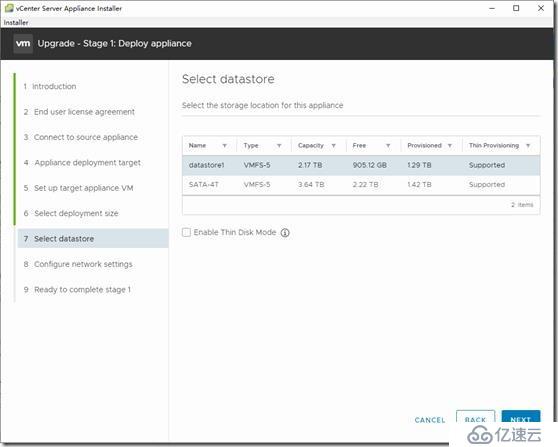Sort the table by the Capacity header
Image resolution: width=558 pixels, height=447 pixels.
point(311,146)
